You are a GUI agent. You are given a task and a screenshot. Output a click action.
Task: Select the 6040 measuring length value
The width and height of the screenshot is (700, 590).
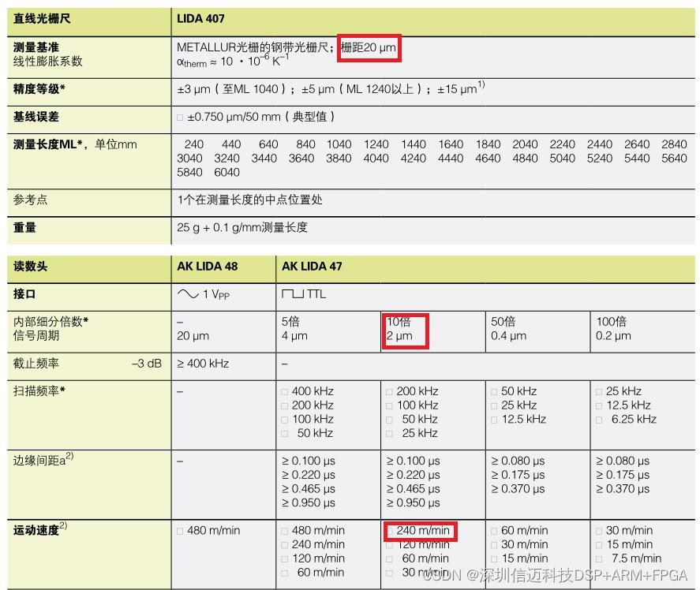coord(226,172)
